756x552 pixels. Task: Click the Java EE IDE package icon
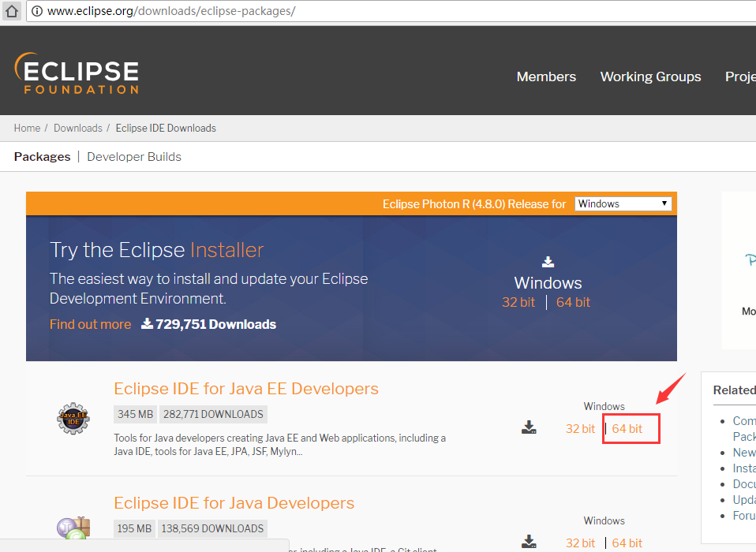pos(73,419)
